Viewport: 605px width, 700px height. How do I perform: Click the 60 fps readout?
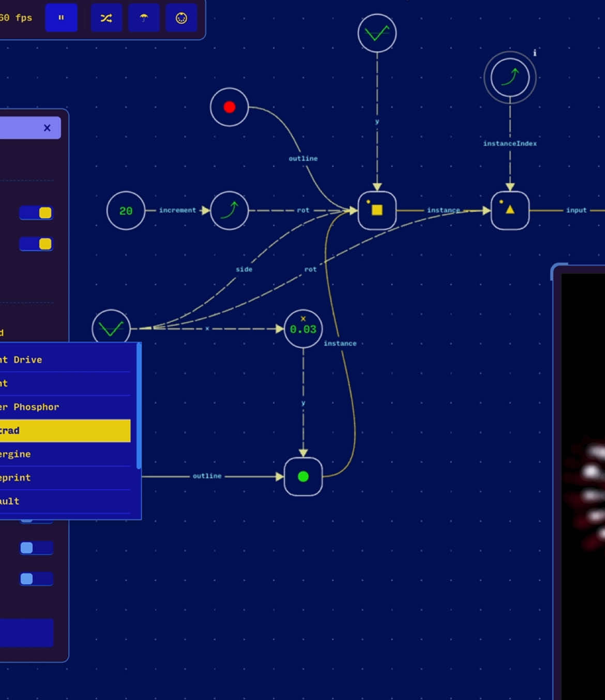point(16,18)
